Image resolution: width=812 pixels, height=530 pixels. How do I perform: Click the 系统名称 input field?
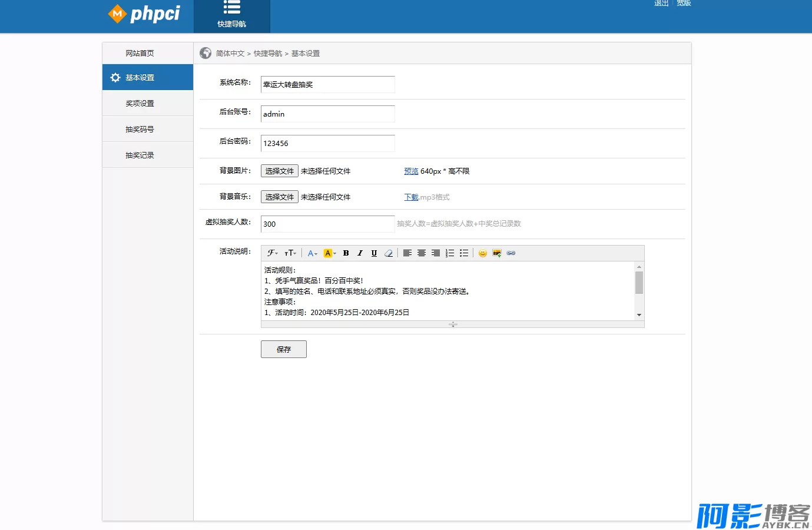[x=327, y=85]
